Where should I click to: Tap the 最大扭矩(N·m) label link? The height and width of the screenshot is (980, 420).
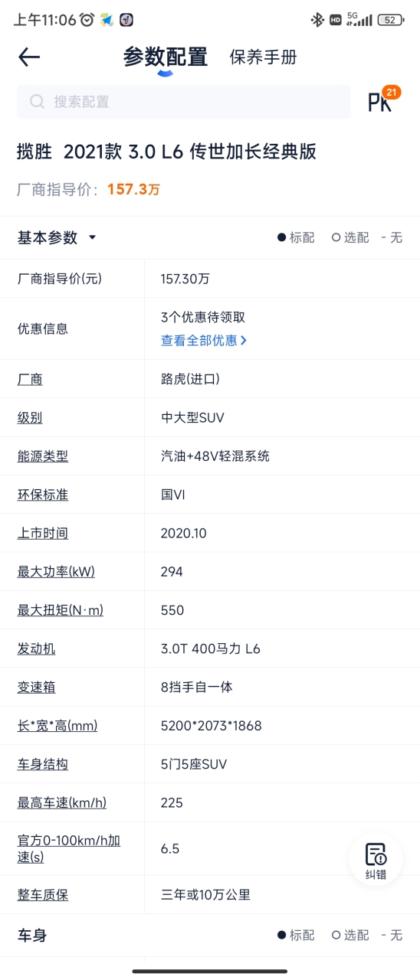61,610
